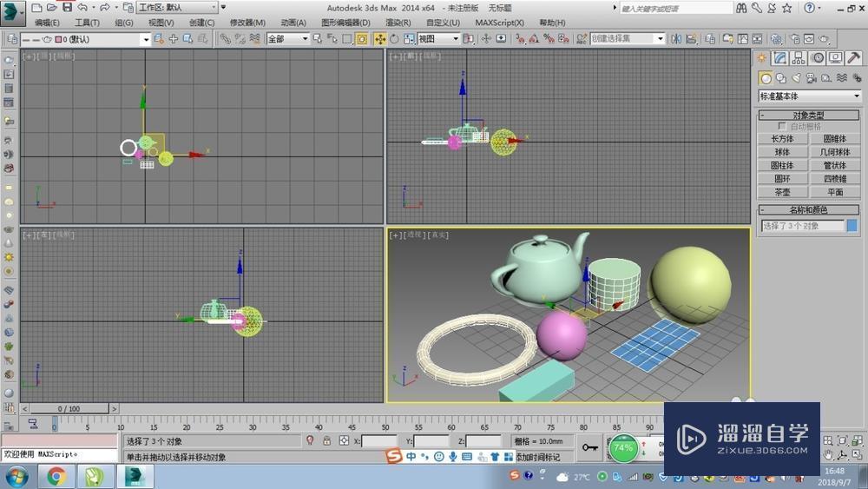Switch to the Motion panel wheel tab
The height and width of the screenshot is (489, 868).
[817, 57]
